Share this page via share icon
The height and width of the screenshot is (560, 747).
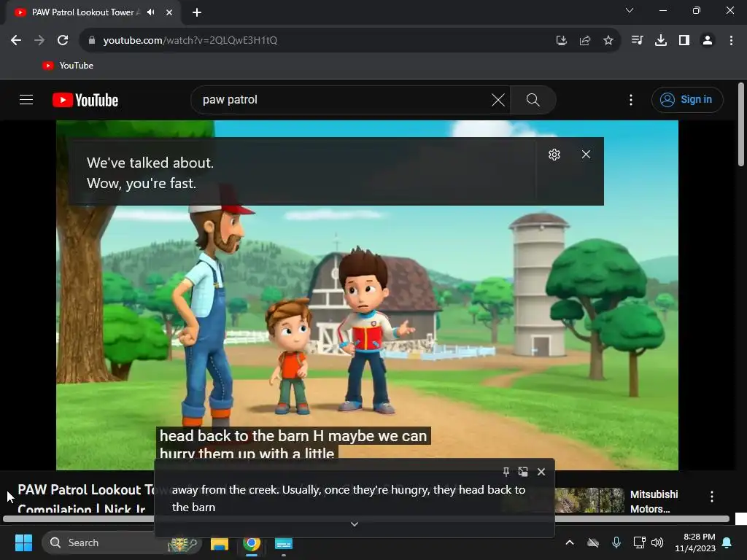pos(585,41)
